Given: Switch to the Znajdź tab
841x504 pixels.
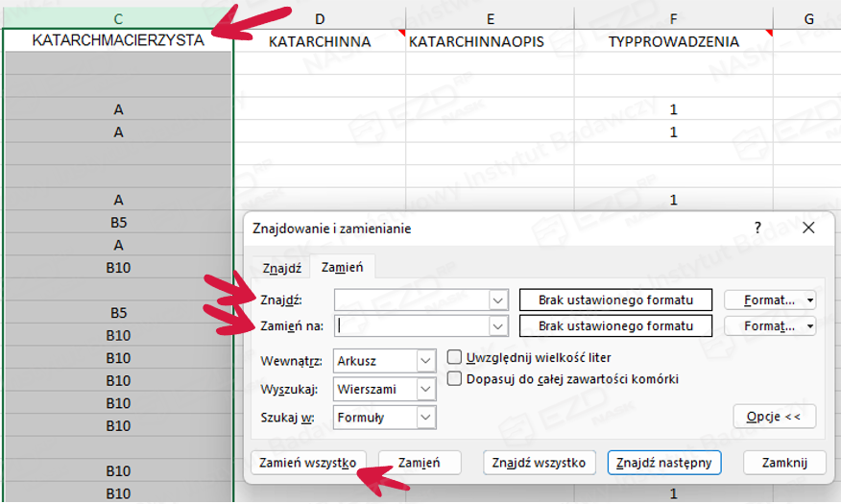Looking at the screenshot, I should (x=281, y=268).
